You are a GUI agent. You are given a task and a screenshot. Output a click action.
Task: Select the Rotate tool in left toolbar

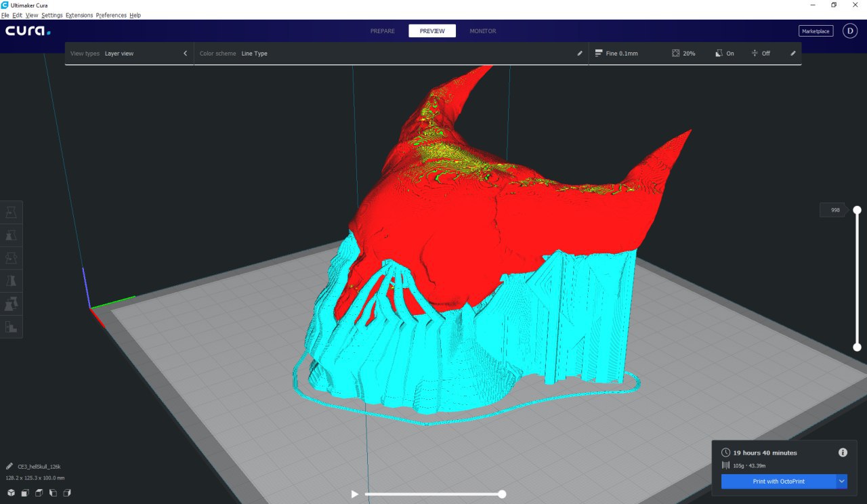coord(12,258)
